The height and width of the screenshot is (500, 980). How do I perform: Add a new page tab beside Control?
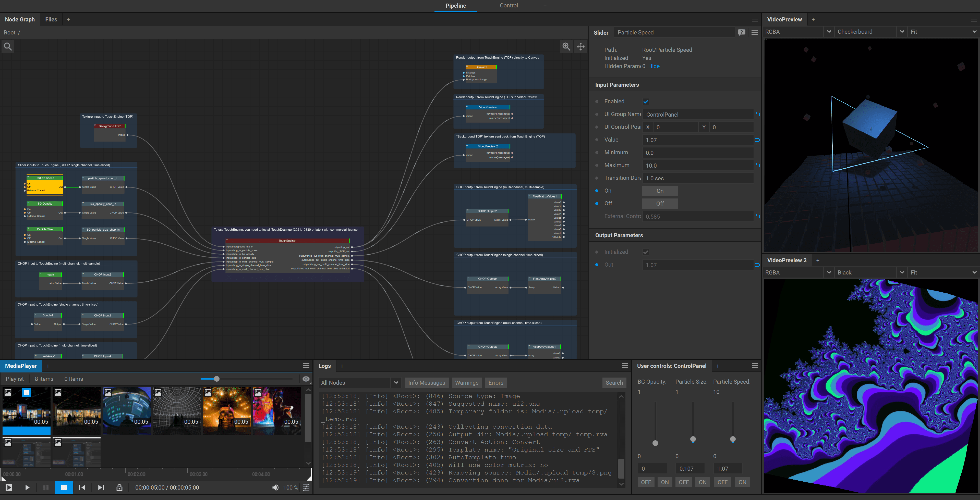[x=545, y=6]
